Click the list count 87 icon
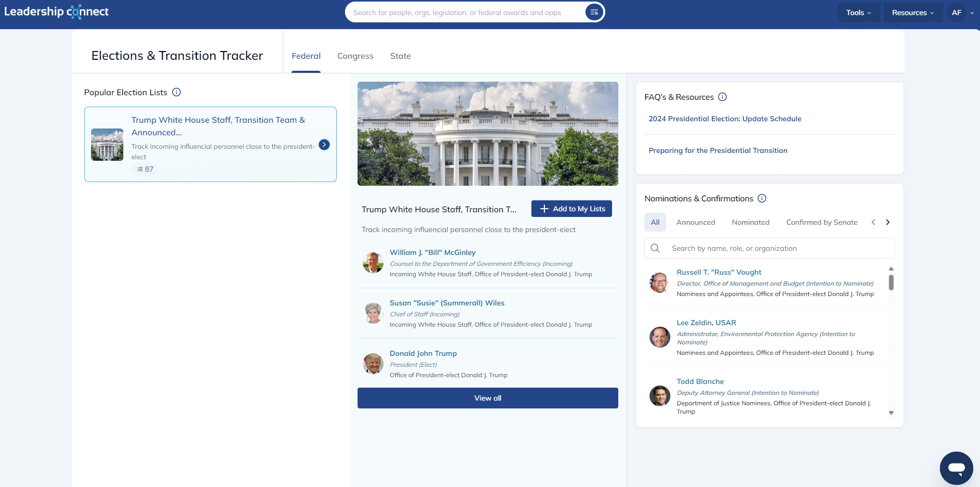Viewport: 980px width, 487px height. [140, 169]
